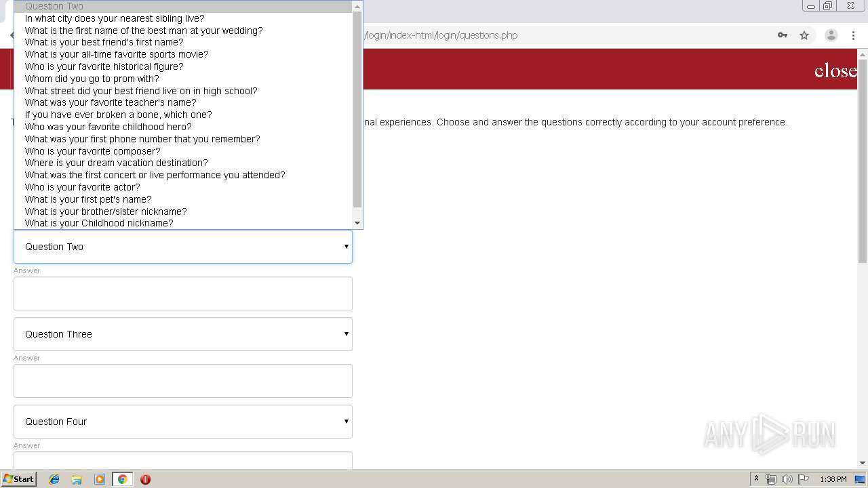Viewport: 868px width, 488px height.
Task: Click the page scrollbar down arrow
Action: point(863,463)
